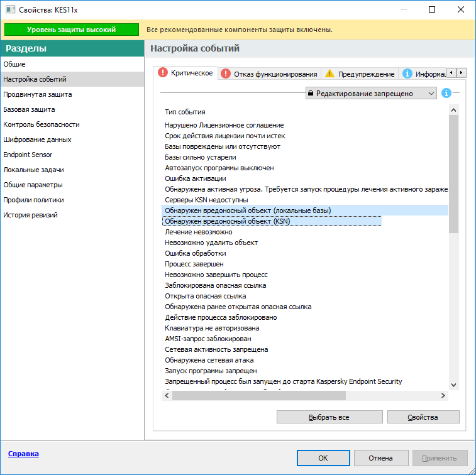This screenshot has height=475, width=476.
Task: Select "Срок действия лицензии почти истек" event
Action: pos(305,136)
